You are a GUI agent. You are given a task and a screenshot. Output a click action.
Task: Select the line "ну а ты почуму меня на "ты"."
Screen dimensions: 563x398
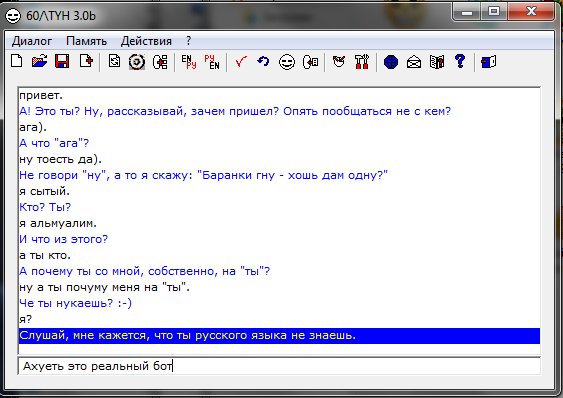click(x=279, y=287)
